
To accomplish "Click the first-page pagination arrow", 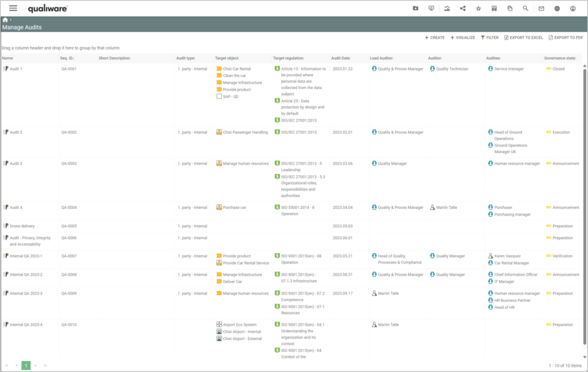I will 6,365.
